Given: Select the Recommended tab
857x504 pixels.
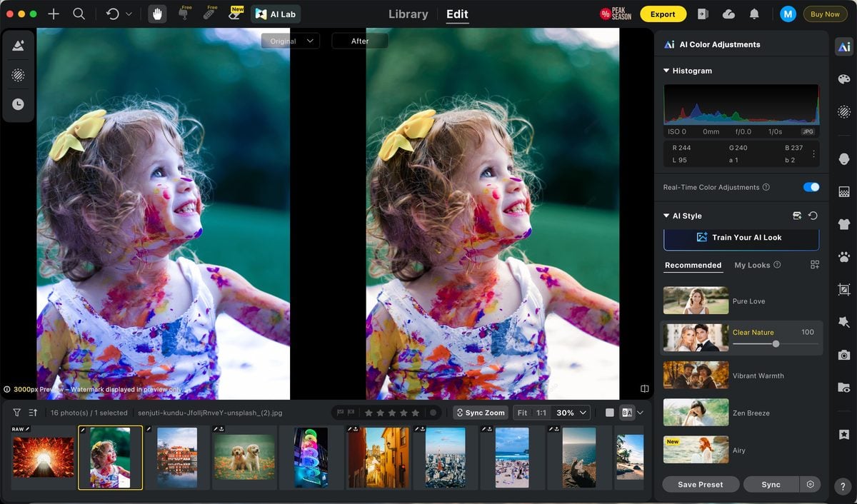Looking at the screenshot, I should coord(693,265).
